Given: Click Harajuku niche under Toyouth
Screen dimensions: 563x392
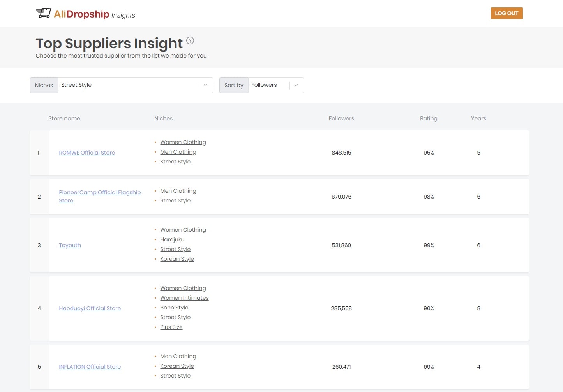Looking at the screenshot, I should [172, 239].
